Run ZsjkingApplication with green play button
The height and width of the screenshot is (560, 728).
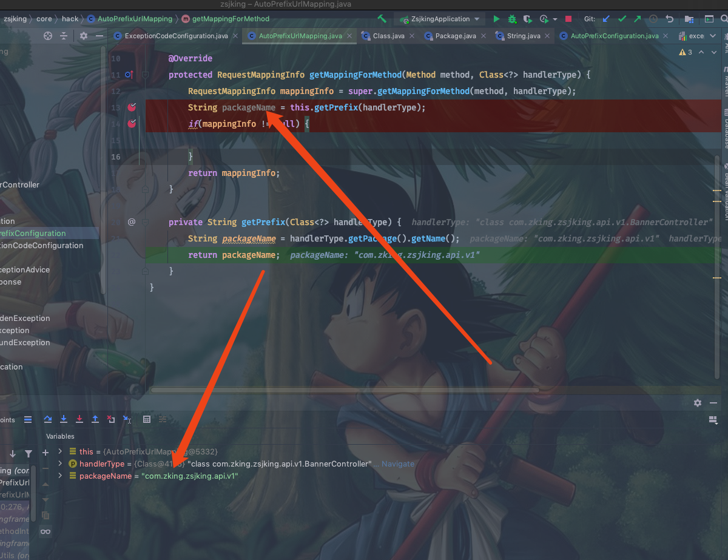[x=496, y=19]
